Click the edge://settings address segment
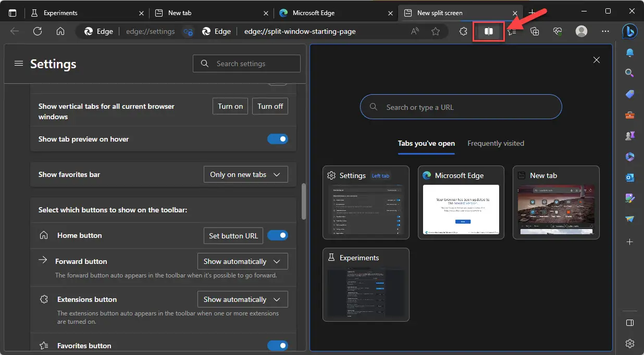 pos(150,31)
